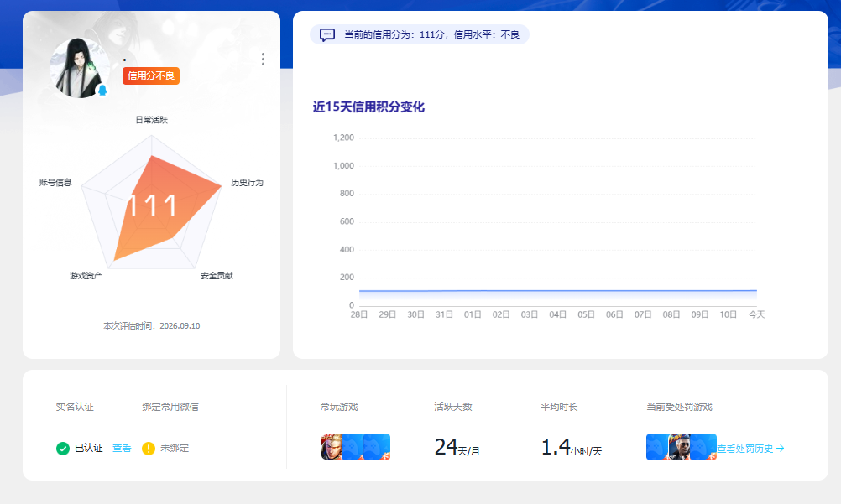Click the 30日 date on chart axis
This screenshot has width=841, height=504.
point(415,314)
